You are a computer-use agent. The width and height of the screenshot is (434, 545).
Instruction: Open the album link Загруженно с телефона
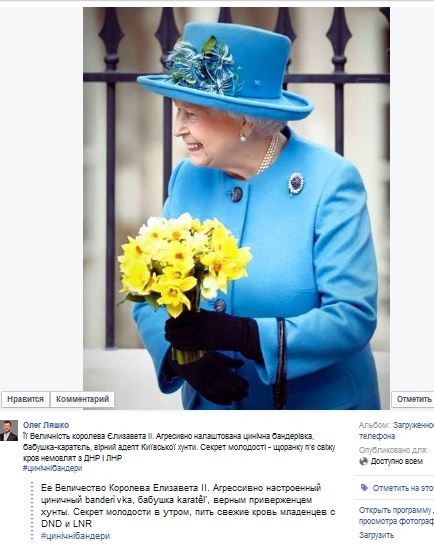[396, 430]
